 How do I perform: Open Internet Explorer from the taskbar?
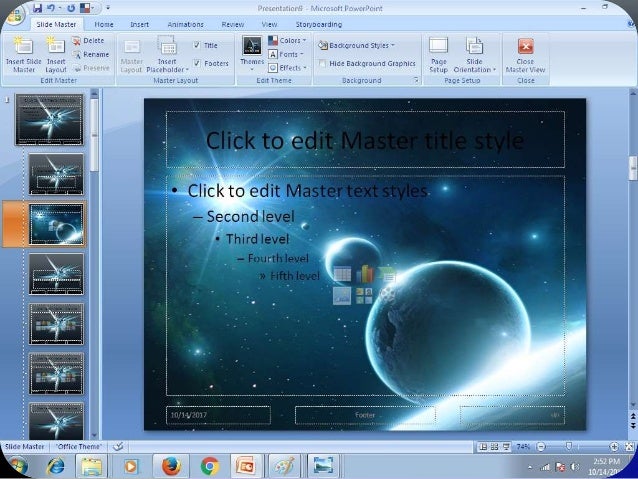coord(56,466)
